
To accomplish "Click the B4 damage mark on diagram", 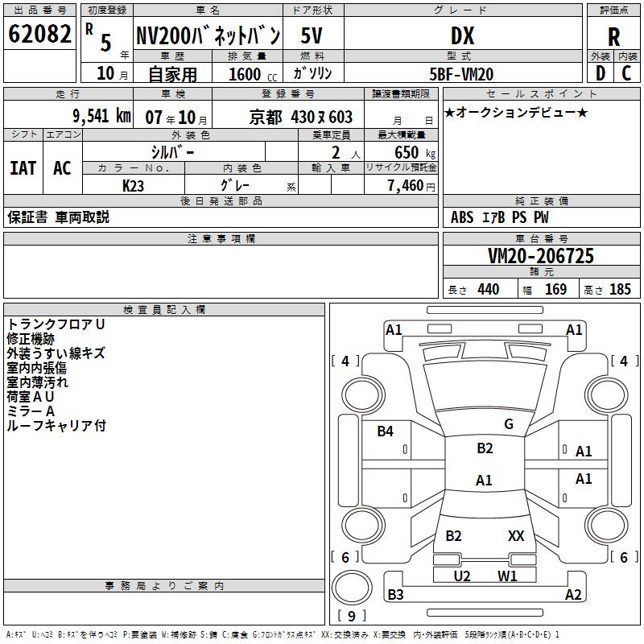I will pyautogui.click(x=385, y=431).
